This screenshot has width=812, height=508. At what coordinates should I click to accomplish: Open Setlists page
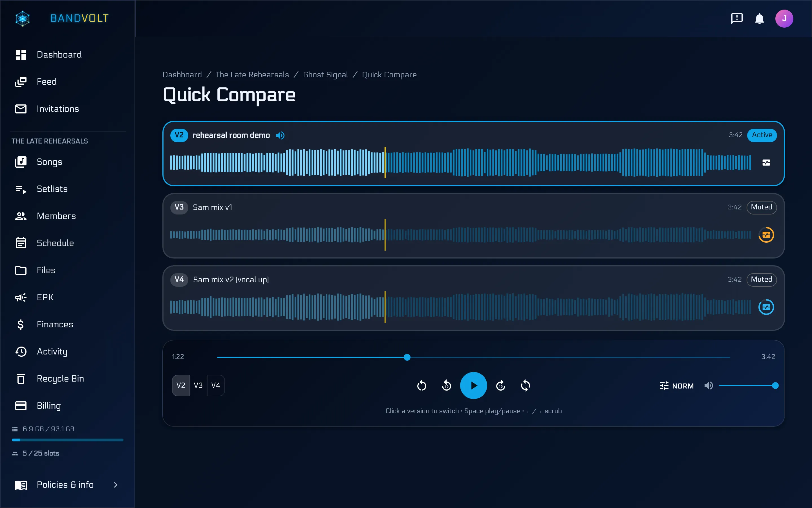[67, 189]
